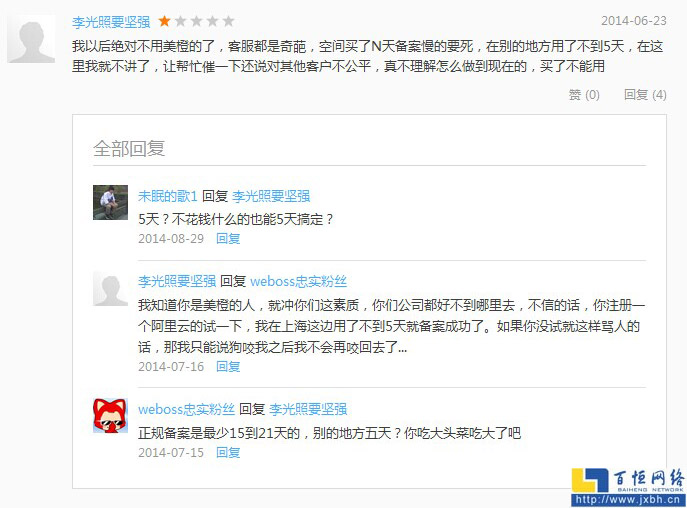Toggle the 回复 (4) replies section
687x508 pixels.
tap(645, 94)
